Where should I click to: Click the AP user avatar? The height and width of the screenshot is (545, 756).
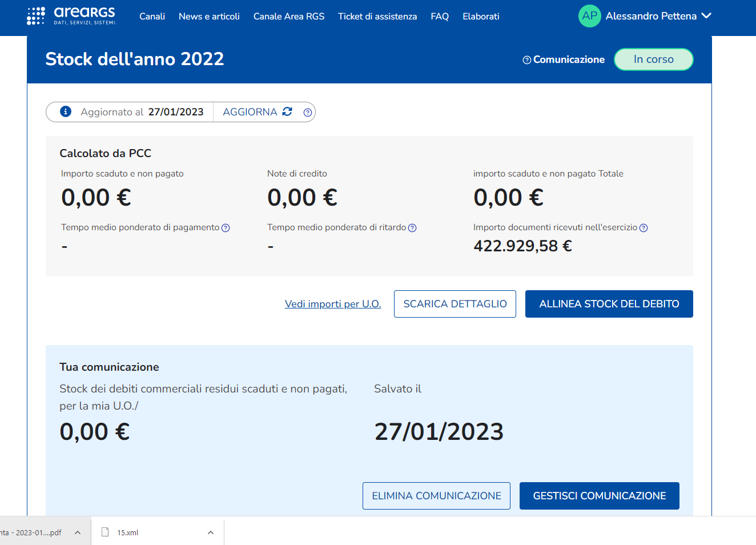pyautogui.click(x=589, y=16)
